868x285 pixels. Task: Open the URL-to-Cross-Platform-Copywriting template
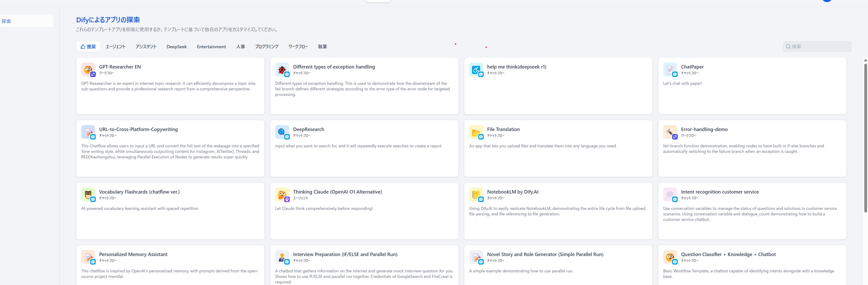tap(171, 148)
